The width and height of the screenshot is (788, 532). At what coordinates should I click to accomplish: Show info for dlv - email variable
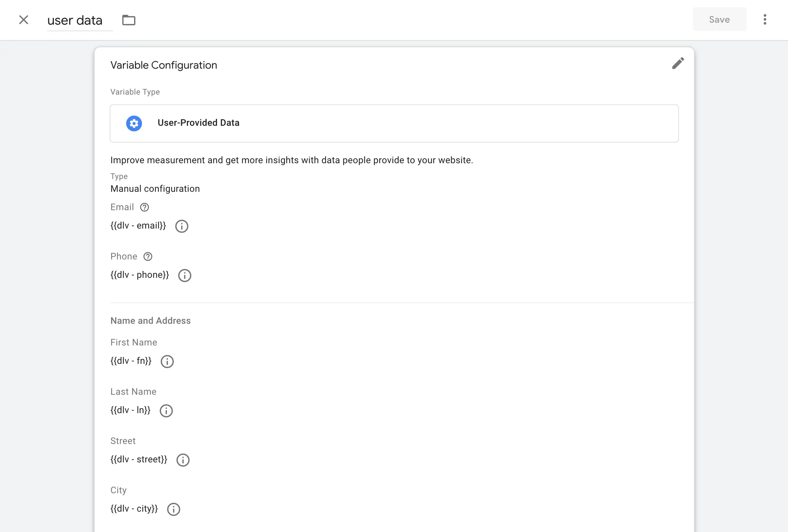182,226
